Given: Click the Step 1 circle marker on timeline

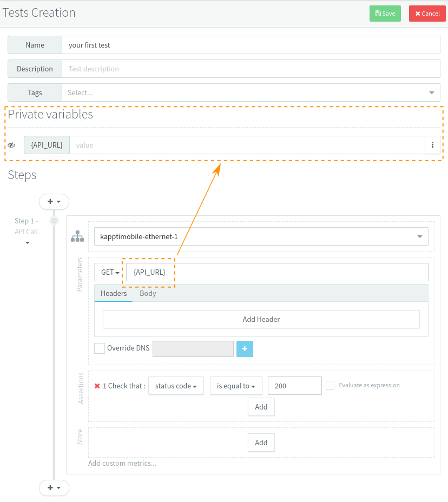Looking at the screenshot, I should point(54,221).
